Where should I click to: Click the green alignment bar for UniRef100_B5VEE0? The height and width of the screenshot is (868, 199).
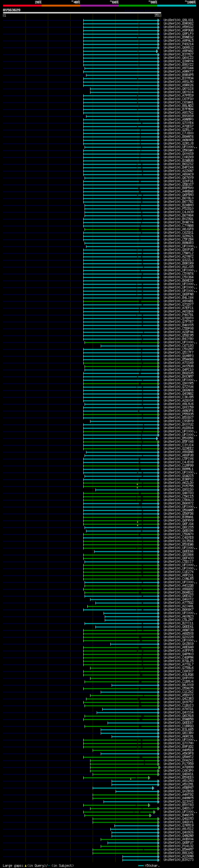coord(117,778)
